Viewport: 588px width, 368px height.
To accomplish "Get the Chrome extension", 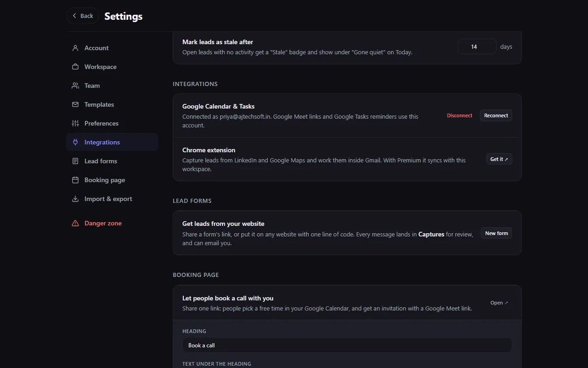I will coord(499,159).
